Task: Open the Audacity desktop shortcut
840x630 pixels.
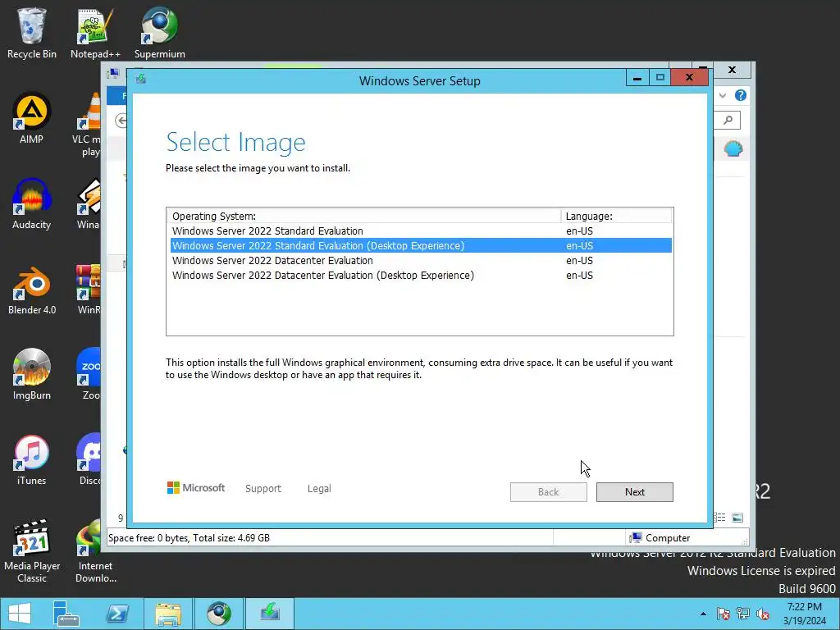Action: pyautogui.click(x=32, y=204)
